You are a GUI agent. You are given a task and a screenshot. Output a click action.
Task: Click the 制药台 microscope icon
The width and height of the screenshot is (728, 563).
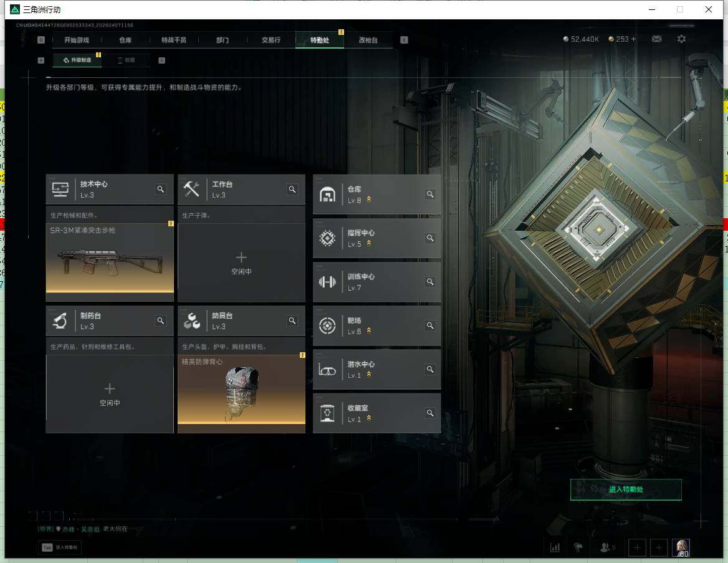click(x=60, y=320)
